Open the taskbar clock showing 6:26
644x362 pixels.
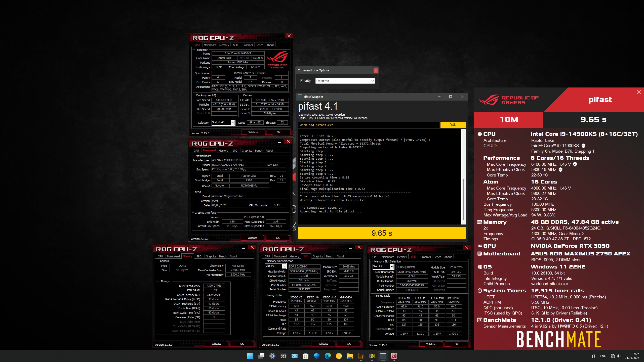[x=632, y=356]
